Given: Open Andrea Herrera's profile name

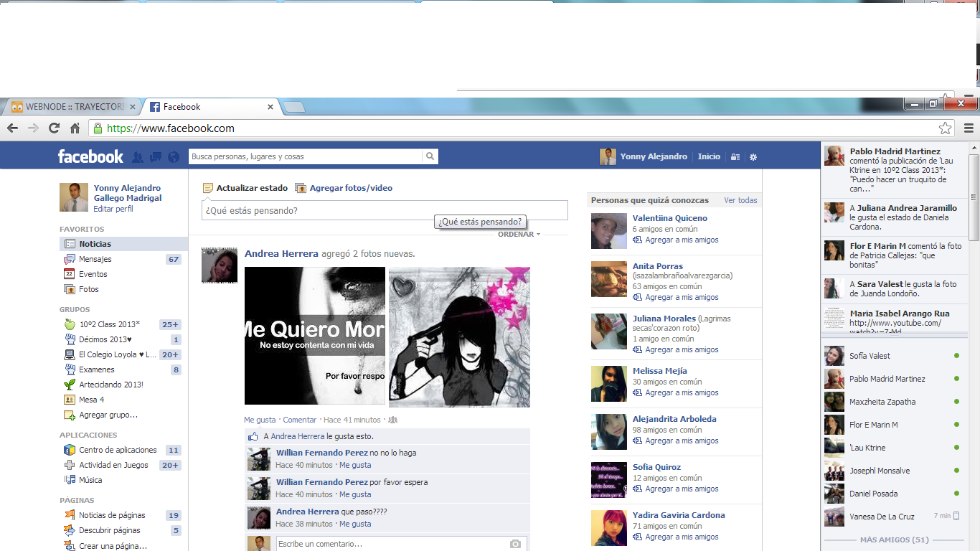Looking at the screenshot, I should [281, 253].
